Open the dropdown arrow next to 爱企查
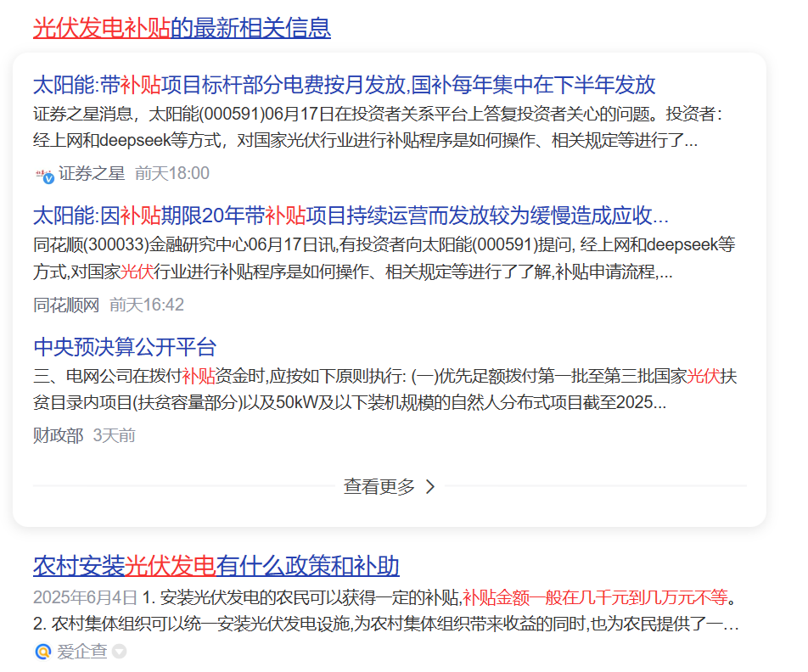Viewport: 808px width, 672px height. tap(119, 652)
